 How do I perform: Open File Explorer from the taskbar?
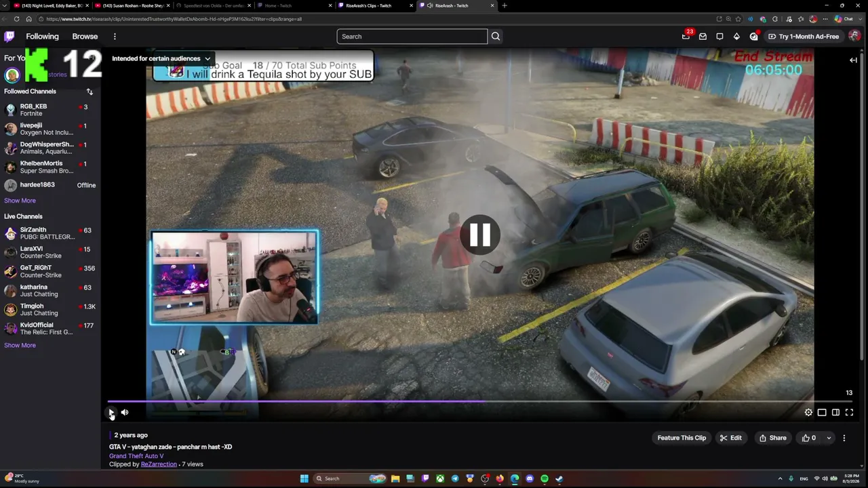(395, 479)
